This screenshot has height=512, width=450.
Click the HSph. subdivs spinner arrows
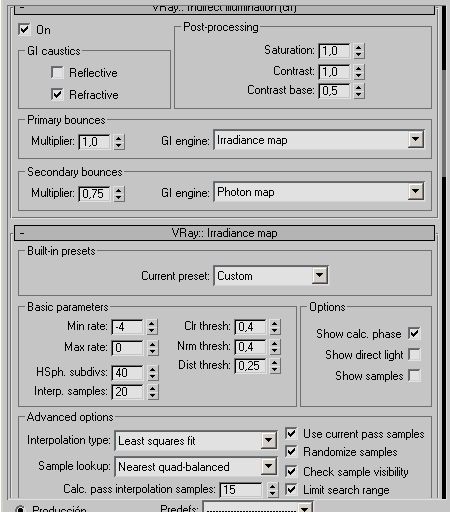tap(152, 373)
